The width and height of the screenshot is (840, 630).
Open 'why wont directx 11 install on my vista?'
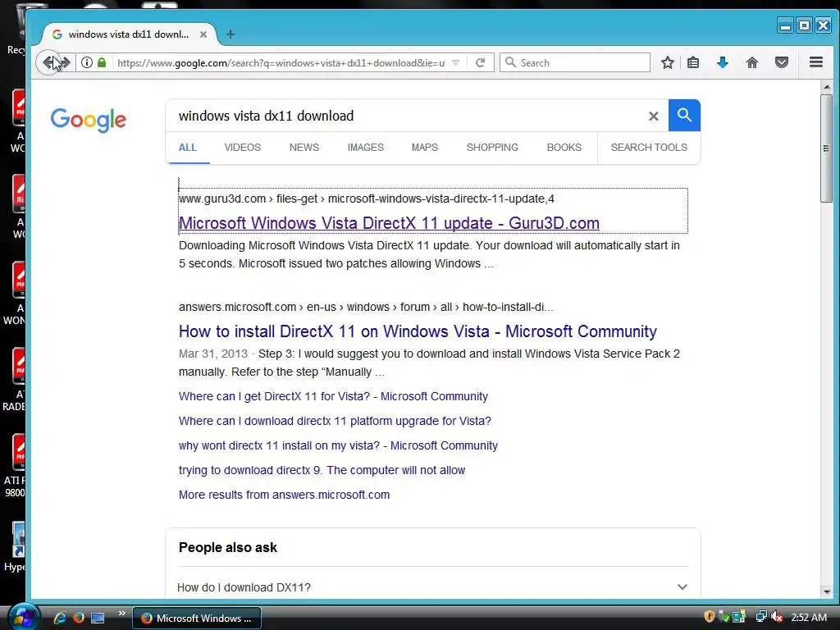click(338, 445)
